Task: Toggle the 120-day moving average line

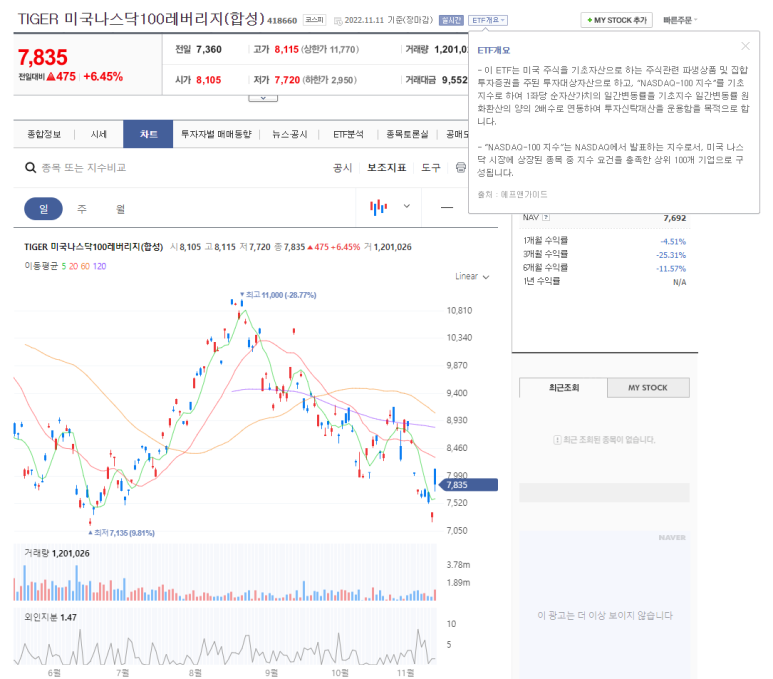Action: (100, 266)
